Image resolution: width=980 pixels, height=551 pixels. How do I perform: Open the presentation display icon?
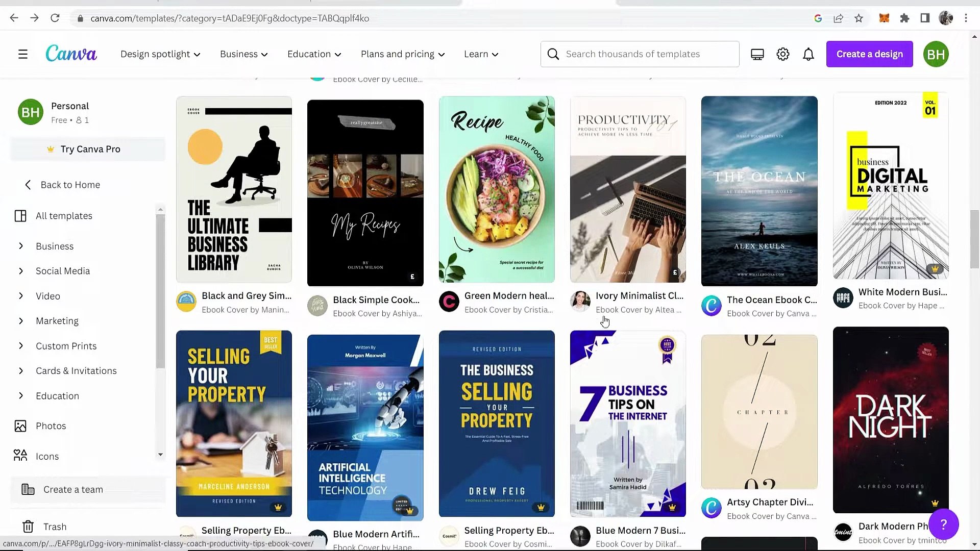tap(757, 54)
